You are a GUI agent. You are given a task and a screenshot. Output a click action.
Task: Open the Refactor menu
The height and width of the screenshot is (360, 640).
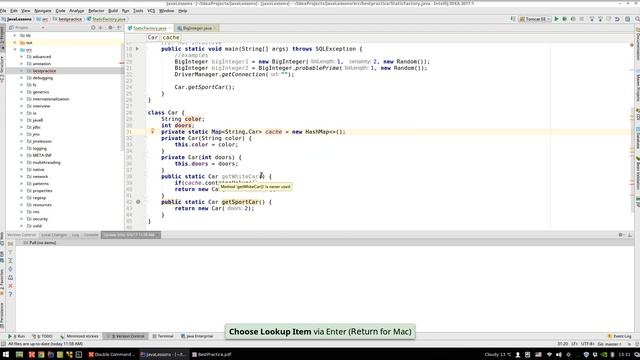click(96, 11)
